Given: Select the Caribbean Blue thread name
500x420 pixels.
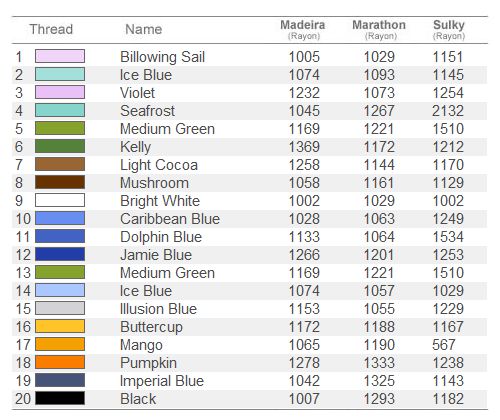Looking at the screenshot, I should tap(170, 219).
